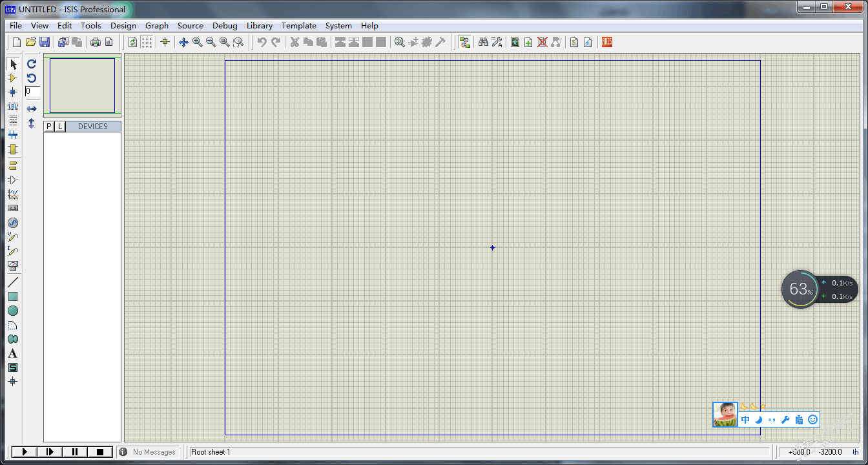The width and height of the screenshot is (868, 465).
Task: Print the design using the printer icon
Action: click(x=96, y=42)
